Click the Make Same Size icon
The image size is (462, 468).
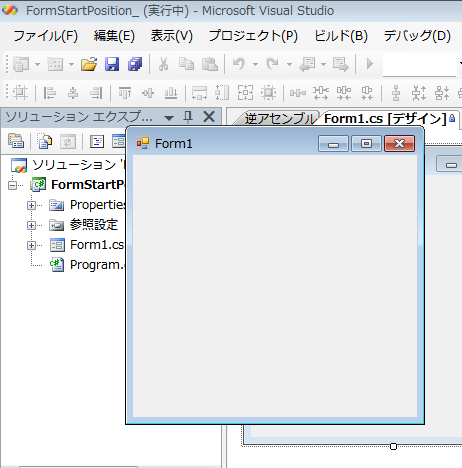[x=245, y=92]
